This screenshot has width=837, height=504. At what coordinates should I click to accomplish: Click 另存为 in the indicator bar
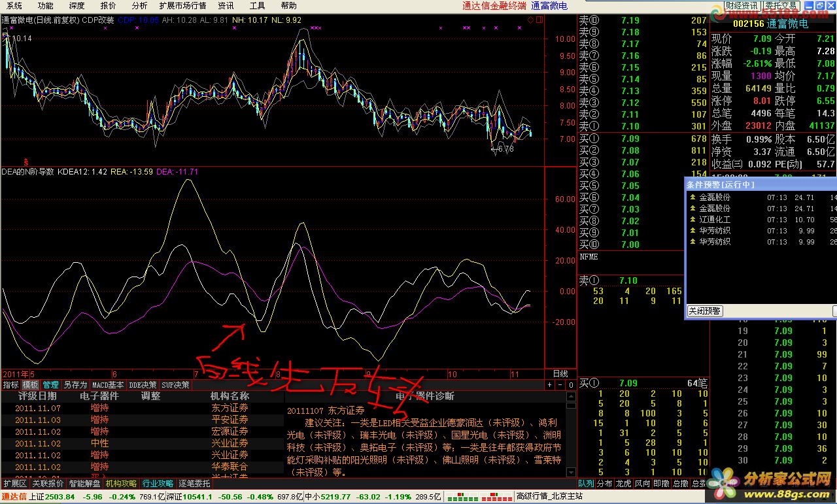coord(75,385)
